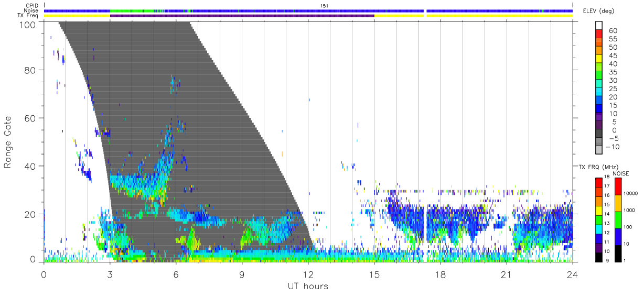Select the 'CPID' label above the plot
Image resolution: width=644 pixels, height=297 pixels.
33,6
